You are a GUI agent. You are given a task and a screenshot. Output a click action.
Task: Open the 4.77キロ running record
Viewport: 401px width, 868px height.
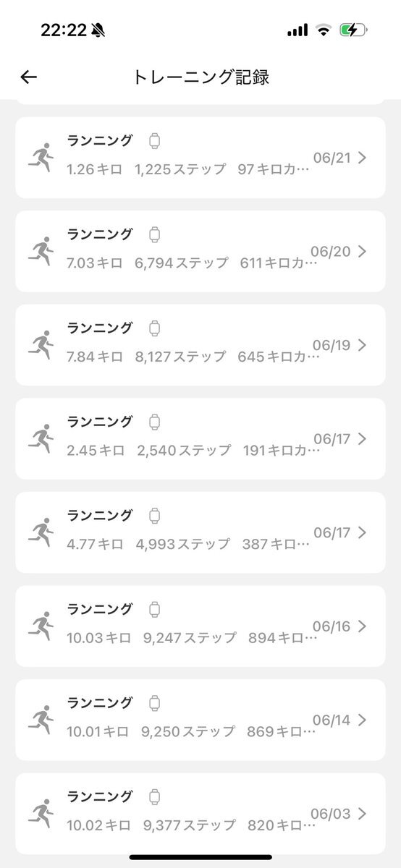tap(200, 532)
